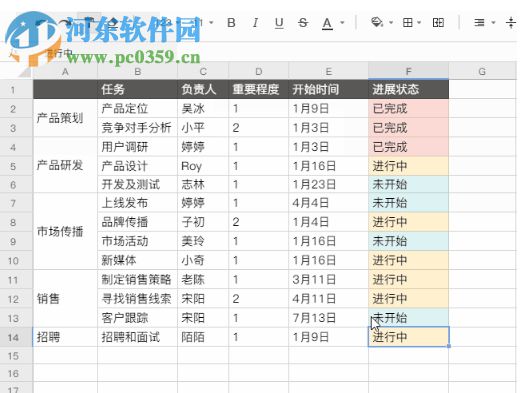Click the cell 产品设计
This screenshot has width=520, height=393.
[x=137, y=166]
